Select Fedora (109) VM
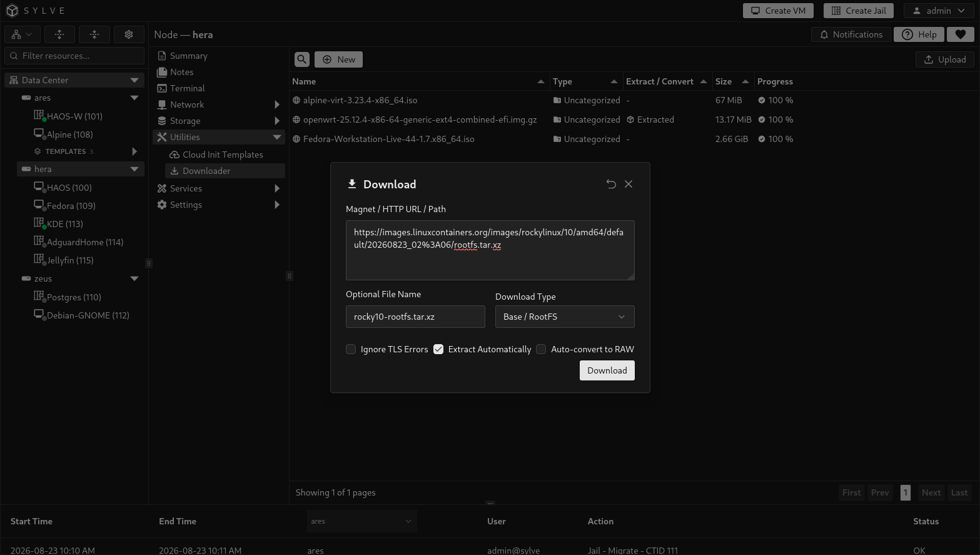This screenshot has width=980, height=555. (x=71, y=206)
